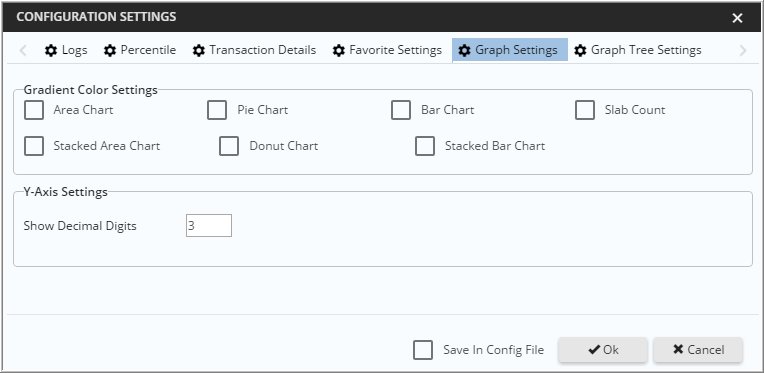This screenshot has width=764, height=373.
Task: Click the gear icon beside Graph Tree Settings
Action: pyautogui.click(x=580, y=50)
